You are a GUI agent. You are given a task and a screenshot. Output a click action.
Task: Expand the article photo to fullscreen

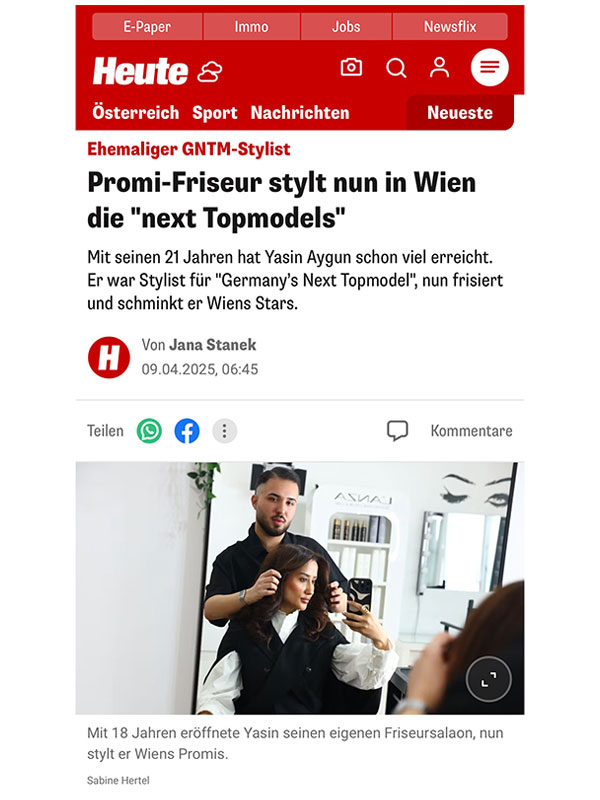488,680
